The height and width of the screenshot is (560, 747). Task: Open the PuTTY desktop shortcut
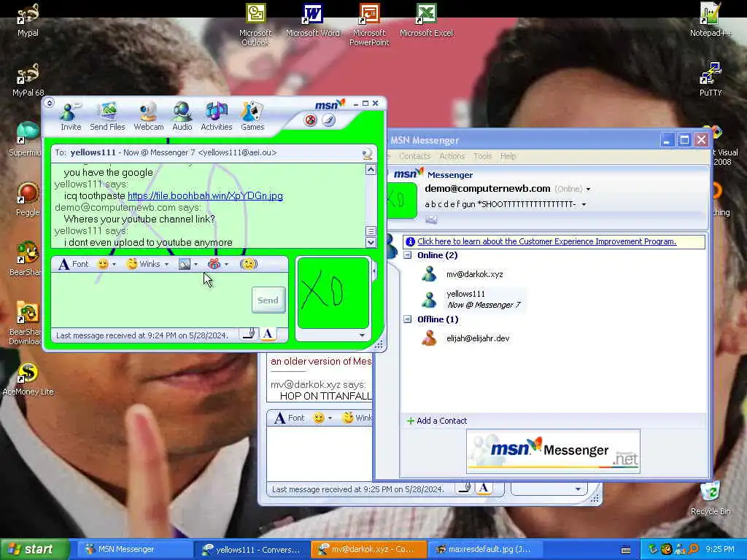tap(711, 79)
